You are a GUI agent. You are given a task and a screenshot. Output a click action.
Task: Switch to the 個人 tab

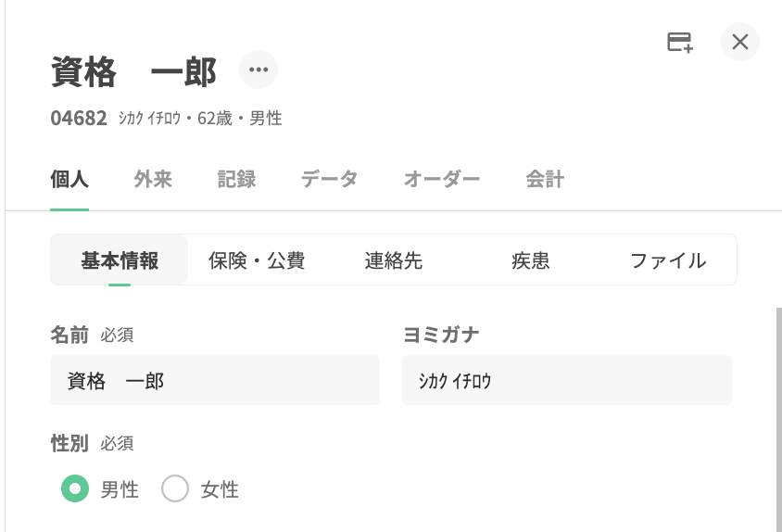point(69,180)
